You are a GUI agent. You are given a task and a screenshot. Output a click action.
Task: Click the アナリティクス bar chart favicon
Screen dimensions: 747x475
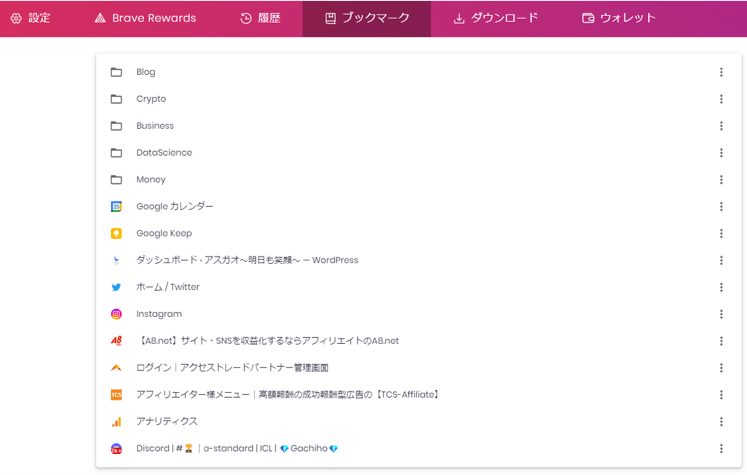point(116,422)
